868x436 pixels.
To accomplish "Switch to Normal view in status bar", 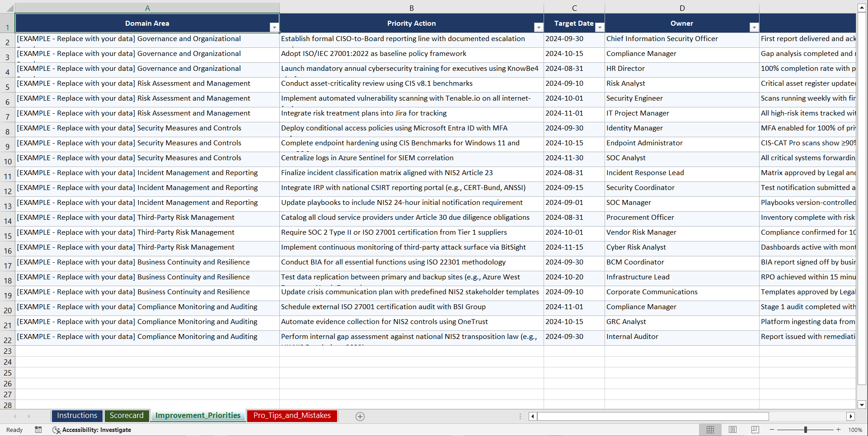I will (710, 430).
